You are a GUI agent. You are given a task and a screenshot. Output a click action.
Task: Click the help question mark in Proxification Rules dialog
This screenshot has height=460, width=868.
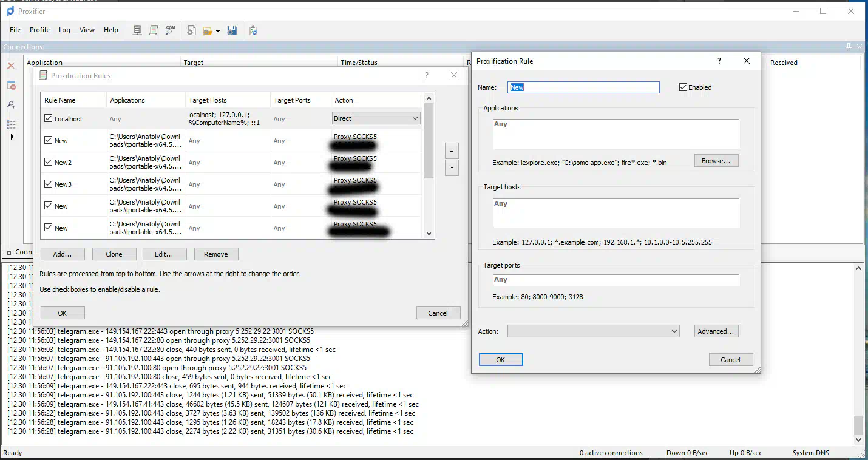pyautogui.click(x=427, y=75)
